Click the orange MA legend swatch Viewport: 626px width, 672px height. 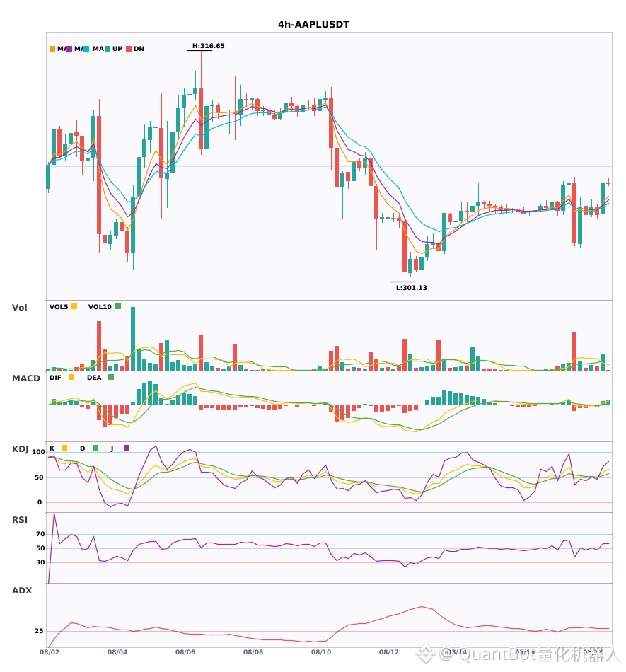coord(52,49)
